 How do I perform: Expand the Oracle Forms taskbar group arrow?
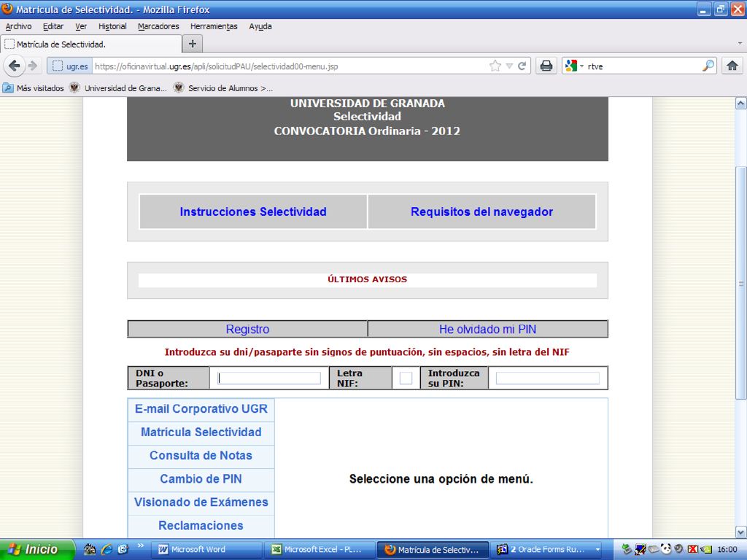point(597,550)
